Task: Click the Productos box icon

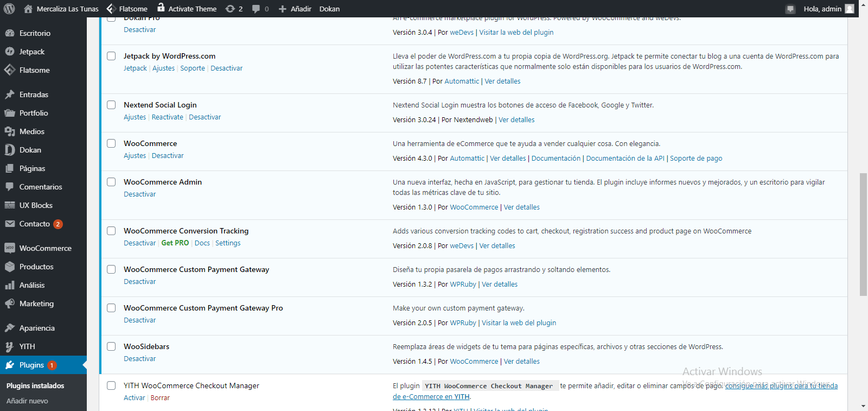Action: pos(10,267)
